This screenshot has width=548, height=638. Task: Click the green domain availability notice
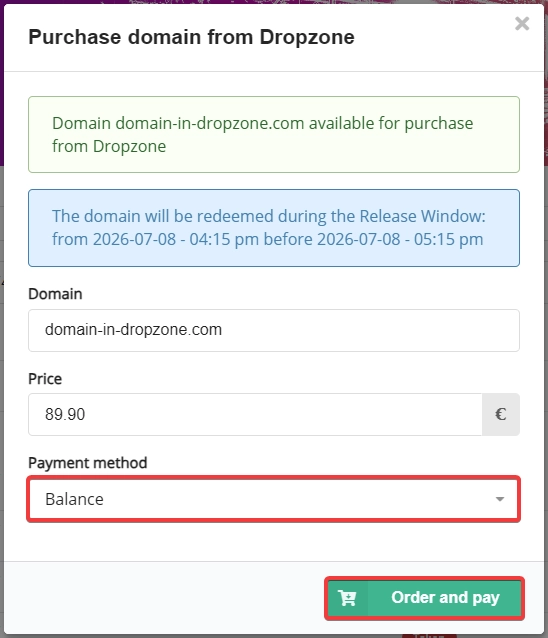point(274,134)
